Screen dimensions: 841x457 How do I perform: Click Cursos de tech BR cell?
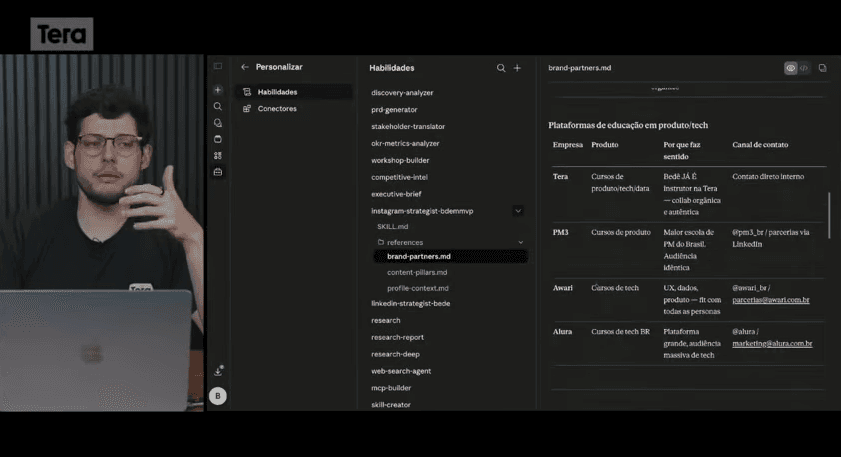point(621,331)
